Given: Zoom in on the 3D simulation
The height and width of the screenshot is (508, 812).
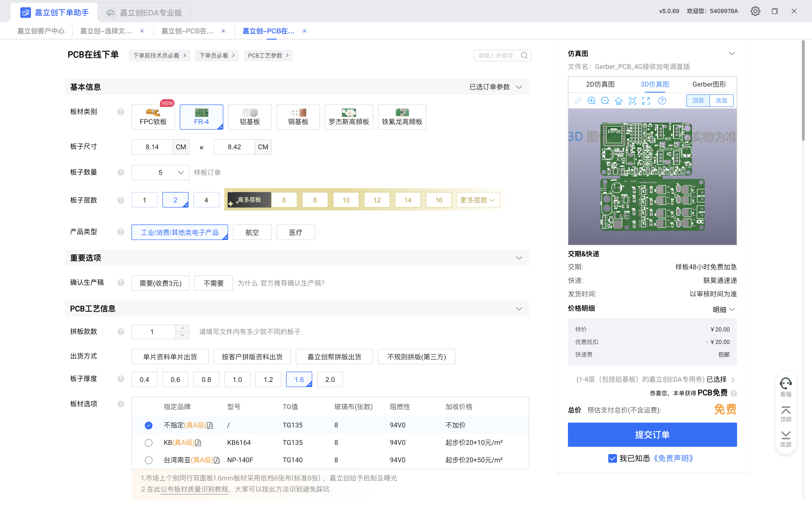Looking at the screenshot, I should click(592, 101).
